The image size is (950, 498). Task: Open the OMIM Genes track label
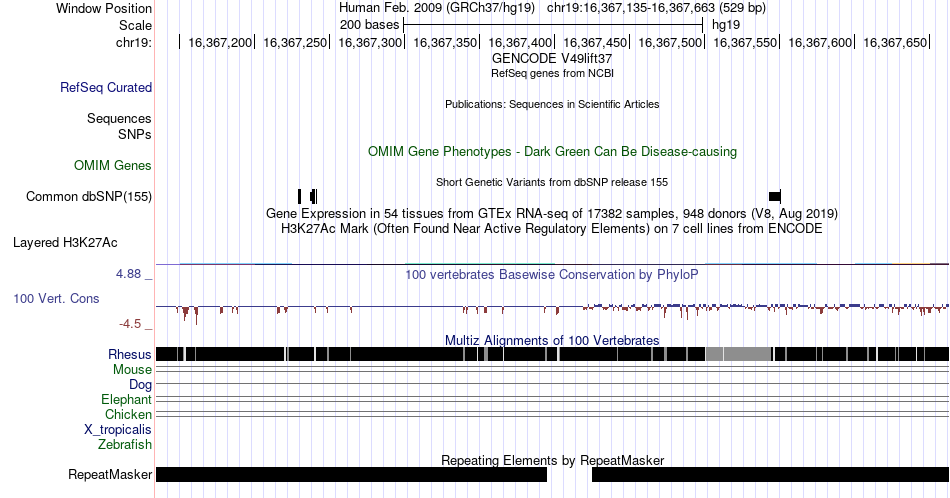113,165
